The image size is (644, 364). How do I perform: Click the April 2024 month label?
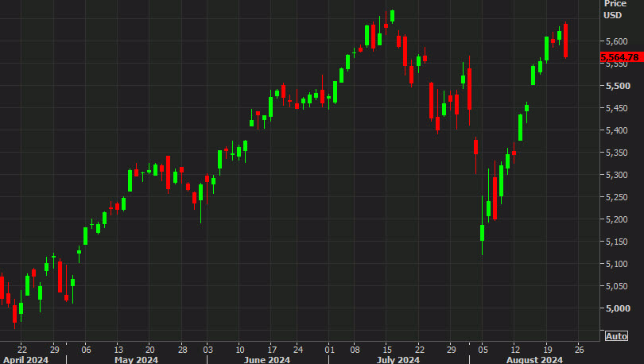click(x=25, y=360)
